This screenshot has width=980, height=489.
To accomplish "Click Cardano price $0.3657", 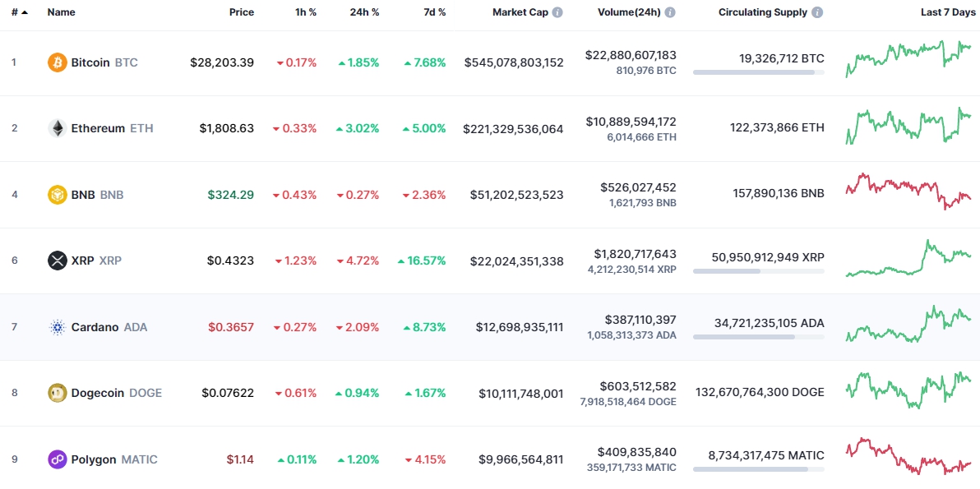I will click(x=231, y=327).
